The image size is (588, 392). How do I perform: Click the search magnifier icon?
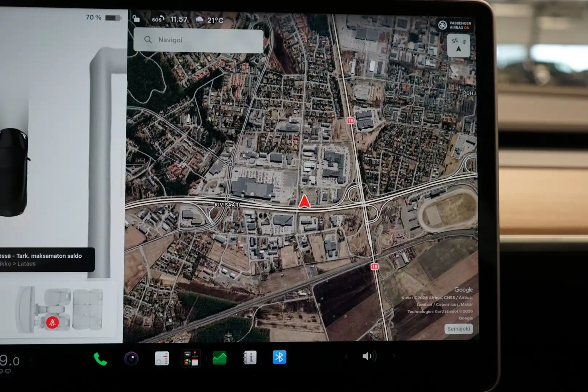pyautogui.click(x=148, y=40)
